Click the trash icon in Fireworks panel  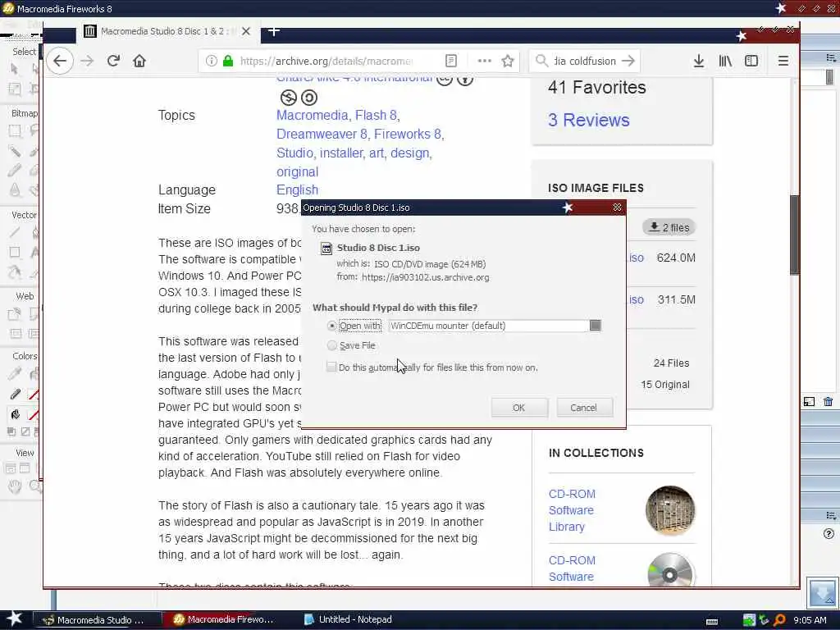829,401
